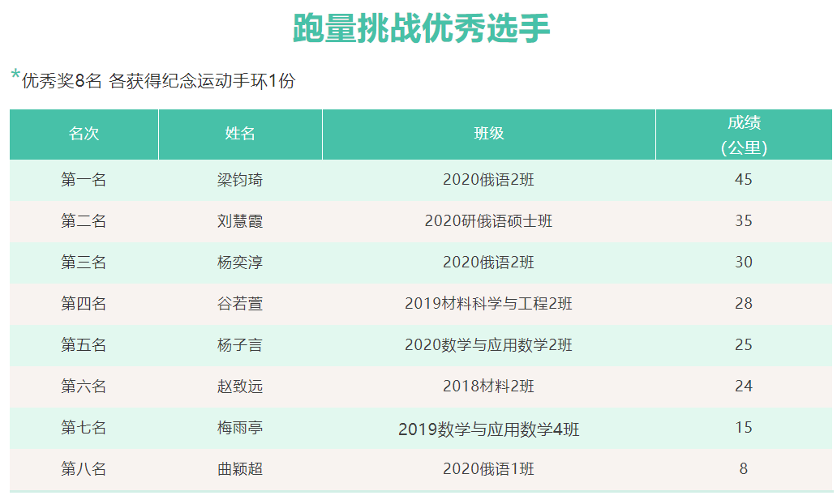The width and height of the screenshot is (837, 504).
Task: Click the name 谷若萱
Action: (240, 304)
